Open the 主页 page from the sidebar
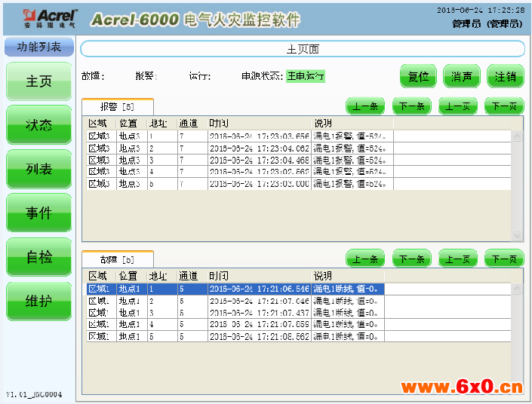The width and height of the screenshot is (532, 404). [x=39, y=81]
